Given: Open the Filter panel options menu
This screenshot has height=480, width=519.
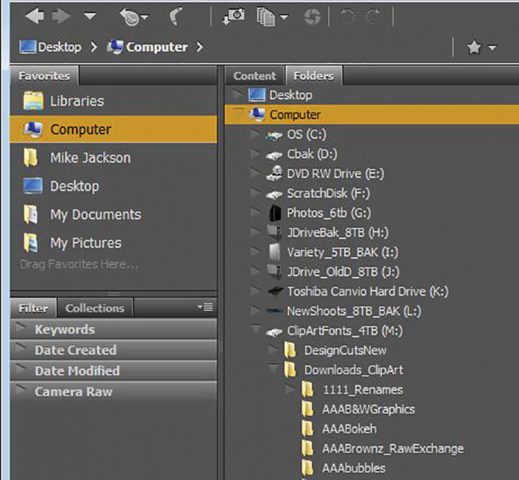Looking at the screenshot, I should pyautogui.click(x=205, y=307).
